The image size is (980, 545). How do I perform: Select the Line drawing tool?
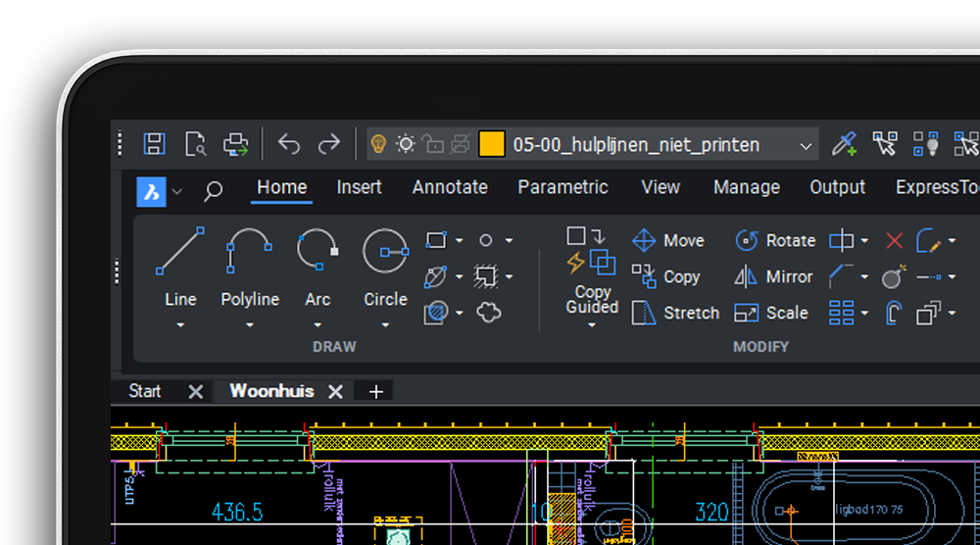pyautogui.click(x=180, y=253)
